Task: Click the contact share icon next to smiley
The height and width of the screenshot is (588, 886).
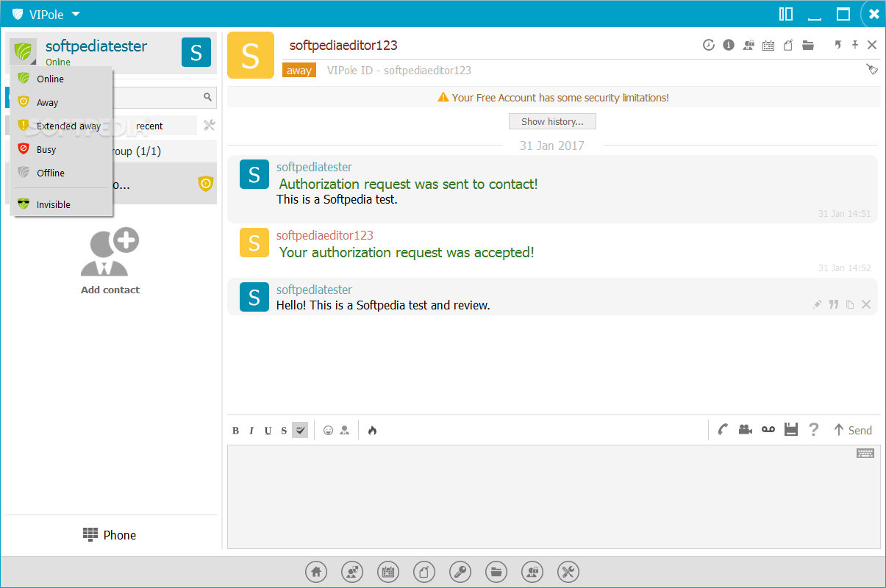Action: (x=345, y=431)
